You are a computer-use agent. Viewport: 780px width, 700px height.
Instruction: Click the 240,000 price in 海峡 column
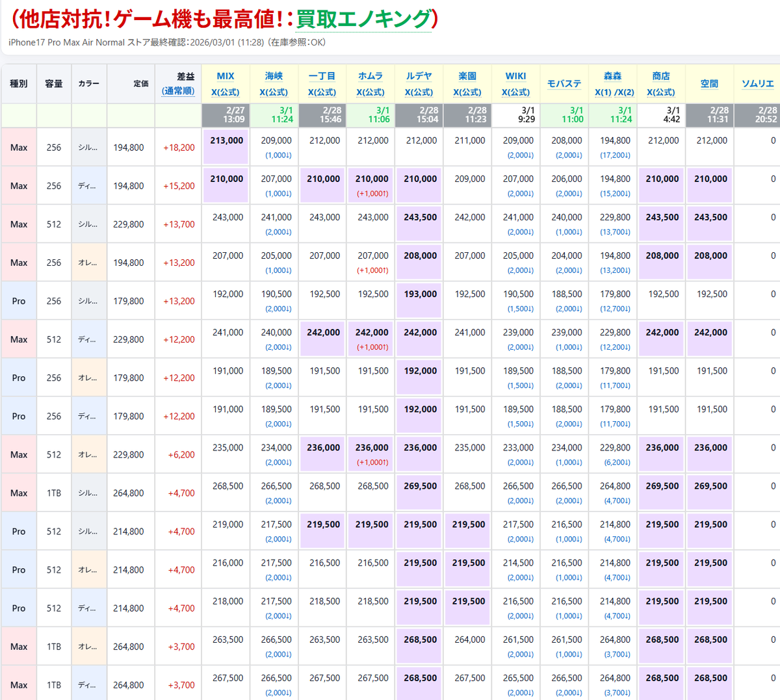pyautogui.click(x=276, y=332)
